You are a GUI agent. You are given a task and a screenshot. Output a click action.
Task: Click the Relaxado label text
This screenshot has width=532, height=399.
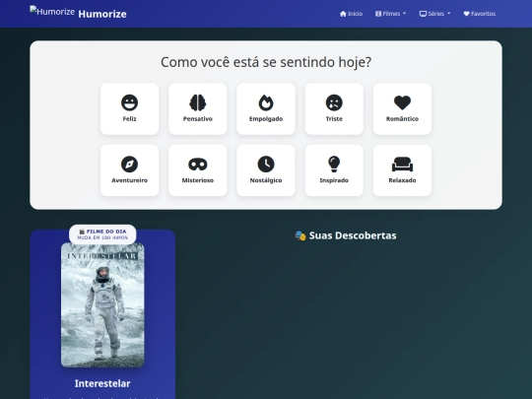[402, 180]
